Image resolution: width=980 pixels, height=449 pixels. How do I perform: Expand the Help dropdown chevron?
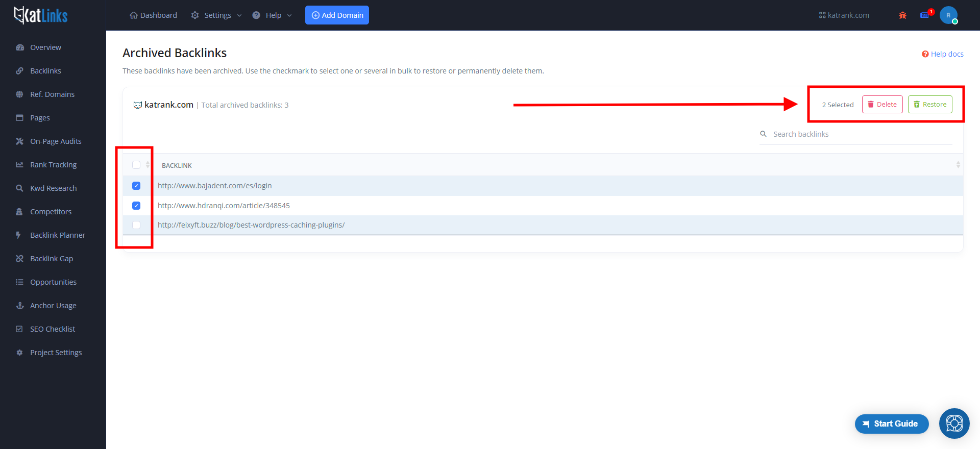[x=289, y=15]
